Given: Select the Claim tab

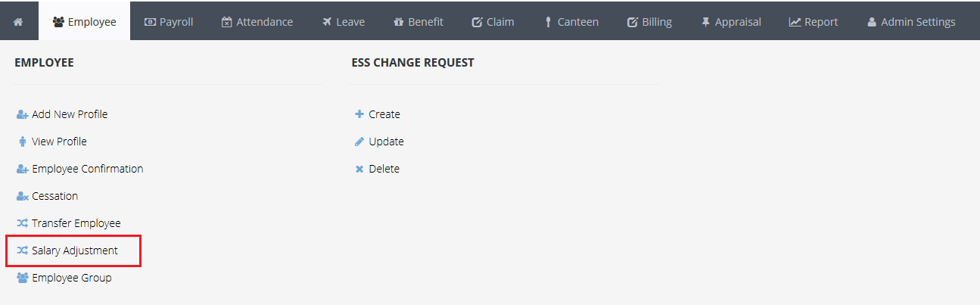Looking at the screenshot, I should pos(493,22).
